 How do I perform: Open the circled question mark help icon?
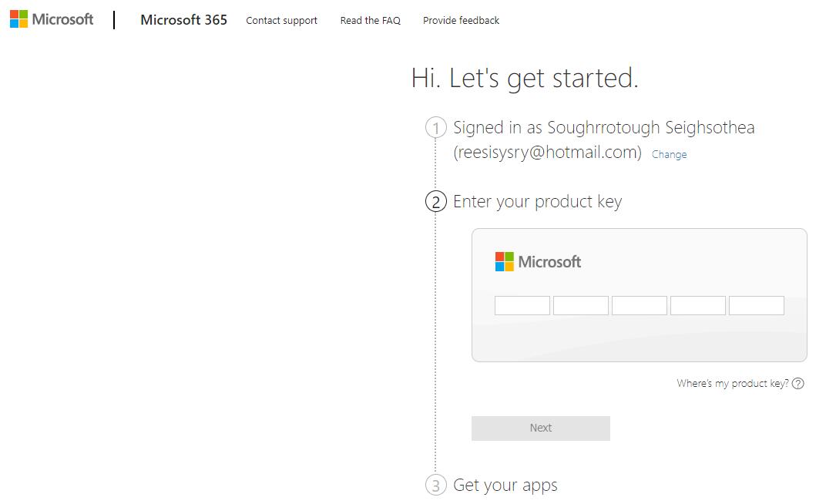(x=798, y=383)
